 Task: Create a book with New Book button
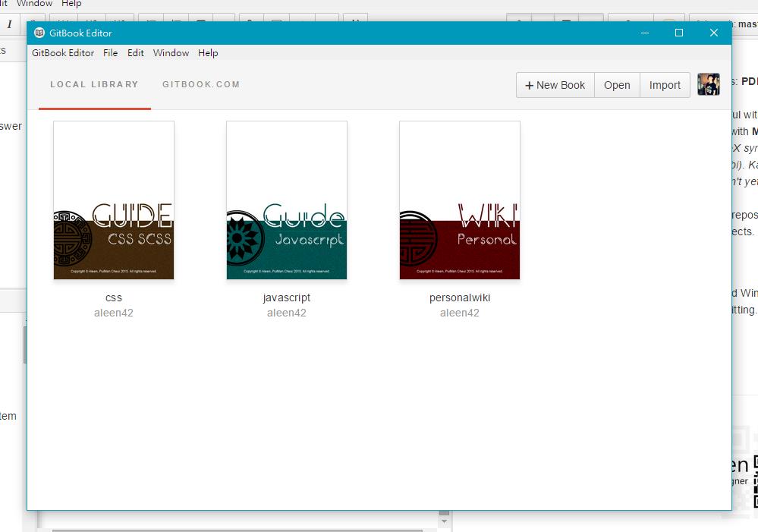(x=555, y=85)
